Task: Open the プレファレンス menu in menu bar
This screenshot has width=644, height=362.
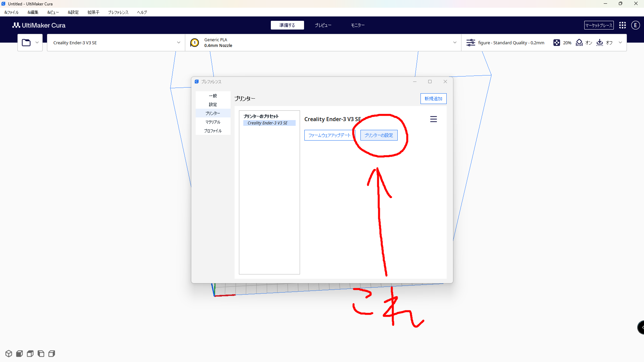Action: point(118,12)
